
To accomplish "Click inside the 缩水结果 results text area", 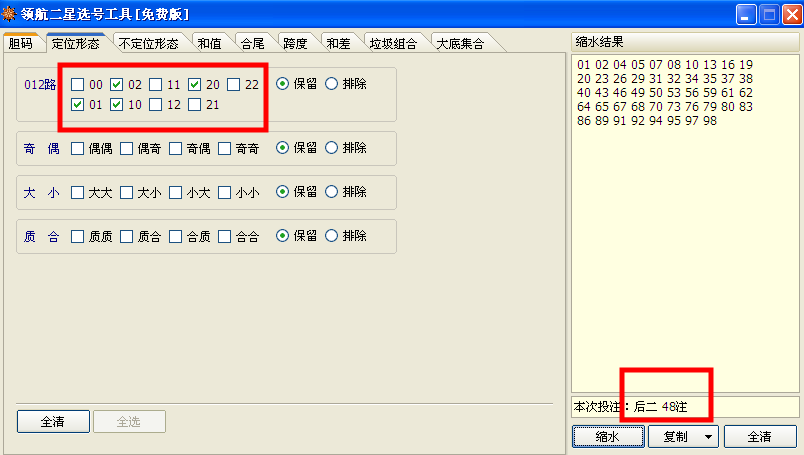I will [685, 224].
